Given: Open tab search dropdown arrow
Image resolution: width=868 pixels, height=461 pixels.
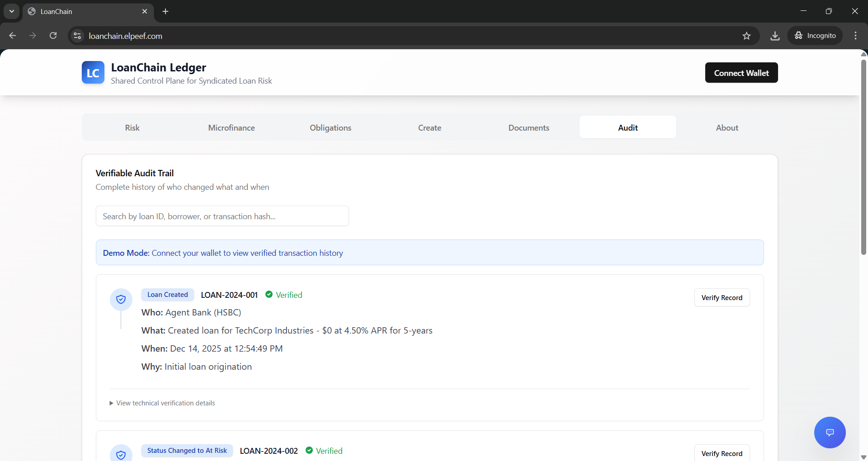Looking at the screenshot, I should tap(12, 11).
